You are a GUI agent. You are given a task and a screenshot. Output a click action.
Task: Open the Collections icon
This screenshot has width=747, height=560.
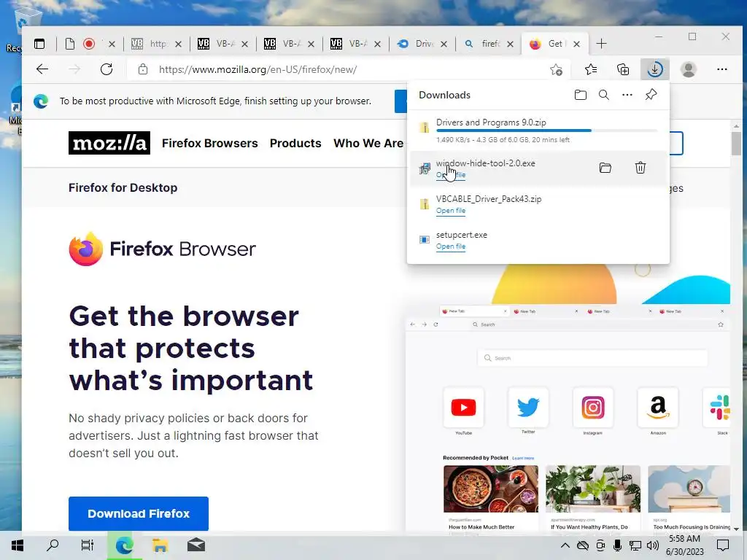tap(623, 69)
